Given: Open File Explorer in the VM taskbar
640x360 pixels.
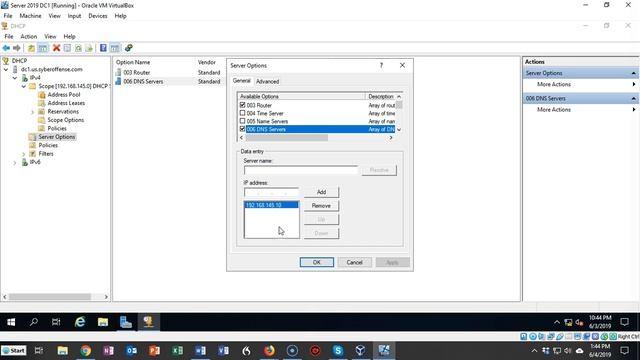Looking at the screenshot, I should (103, 322).
